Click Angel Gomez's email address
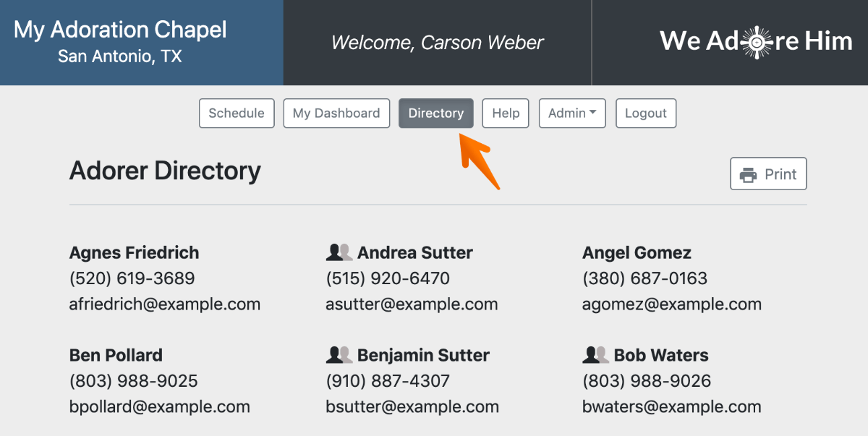 pyautogui.click(x=671, y=304)
